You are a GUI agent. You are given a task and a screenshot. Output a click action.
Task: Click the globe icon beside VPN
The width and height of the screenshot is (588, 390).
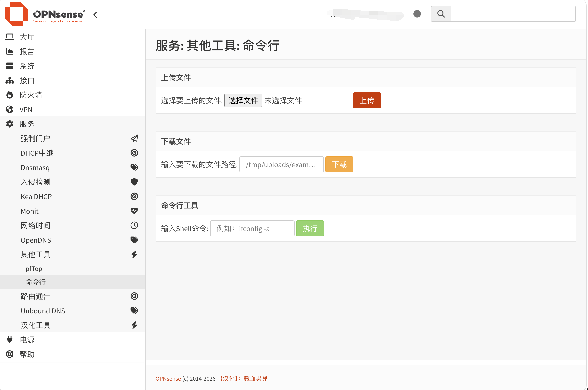[10, 109]
